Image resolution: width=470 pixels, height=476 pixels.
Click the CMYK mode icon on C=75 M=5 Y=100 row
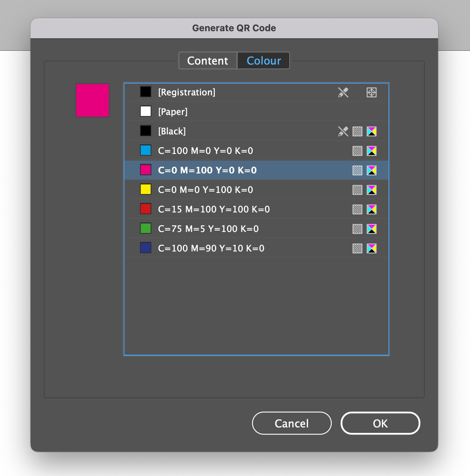[371, 229]
